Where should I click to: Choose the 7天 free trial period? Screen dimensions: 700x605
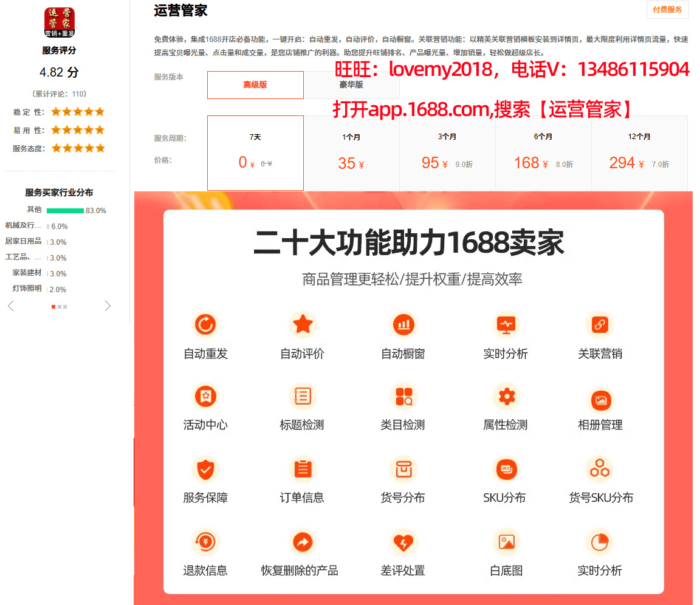point(255,153)
